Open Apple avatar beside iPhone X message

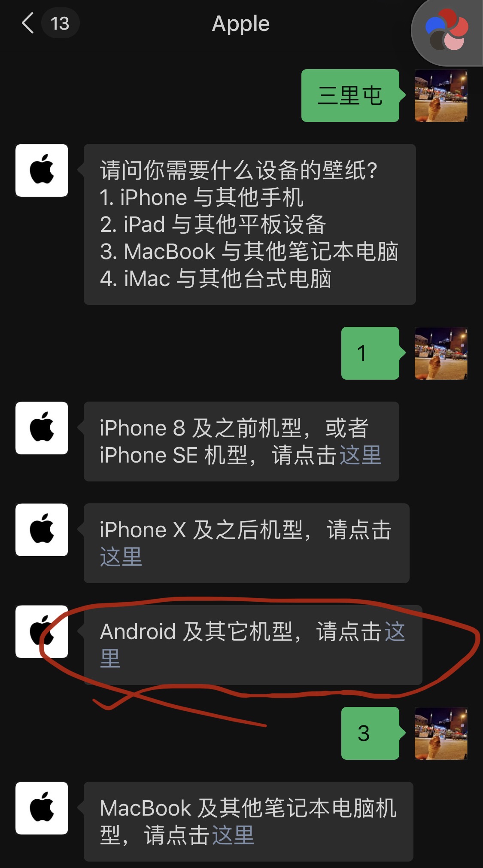pos(42,530)
